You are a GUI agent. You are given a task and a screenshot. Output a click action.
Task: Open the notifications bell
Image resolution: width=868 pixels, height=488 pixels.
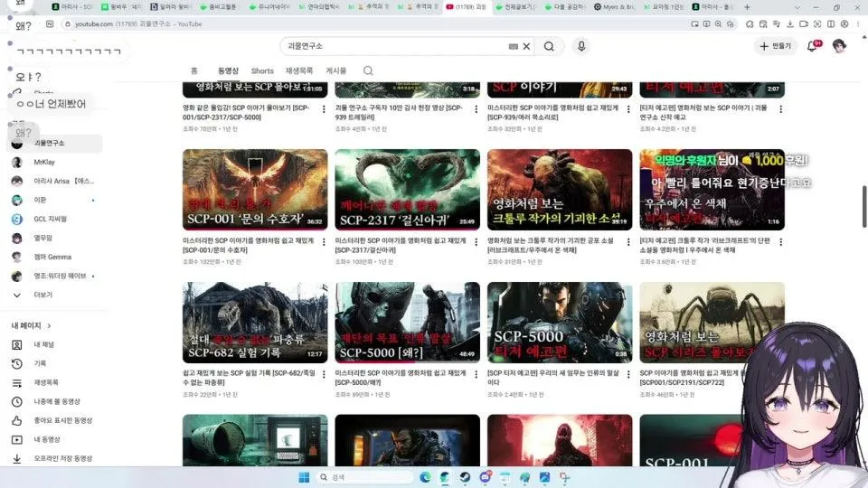(x=812, y=46)
